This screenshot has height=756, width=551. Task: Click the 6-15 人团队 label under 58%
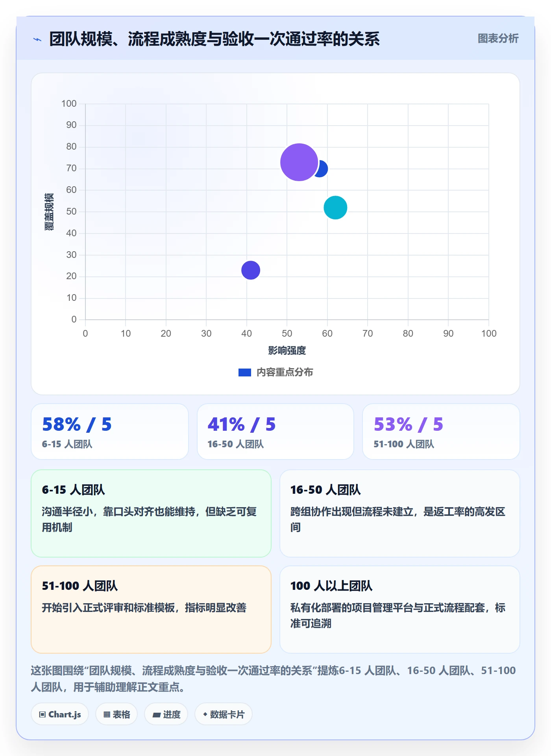[67, 444]
